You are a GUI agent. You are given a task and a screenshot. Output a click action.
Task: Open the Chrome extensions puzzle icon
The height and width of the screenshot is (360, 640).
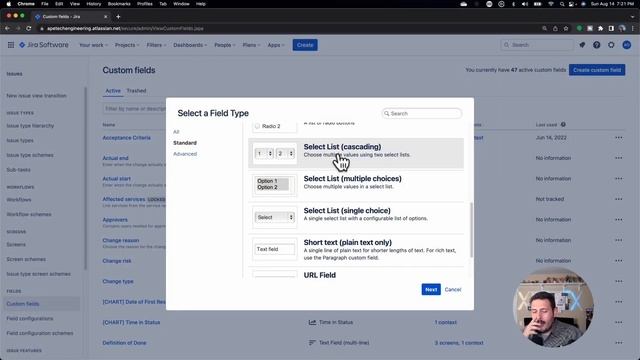(600, 29)
